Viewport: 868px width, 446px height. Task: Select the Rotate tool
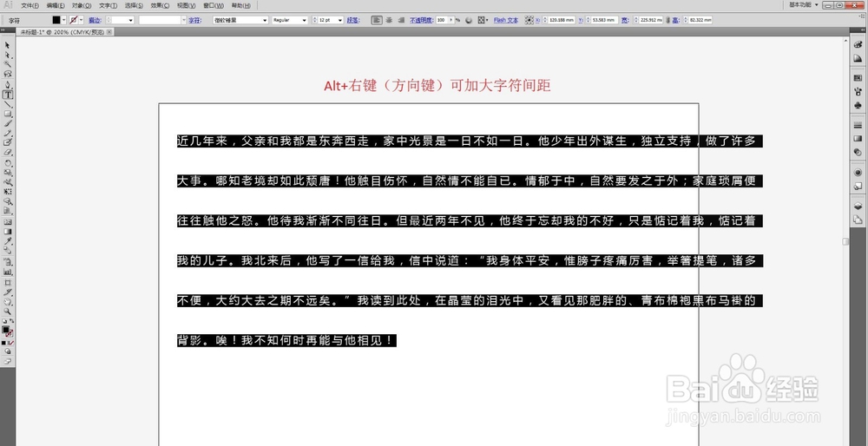[x=8, y=163]
